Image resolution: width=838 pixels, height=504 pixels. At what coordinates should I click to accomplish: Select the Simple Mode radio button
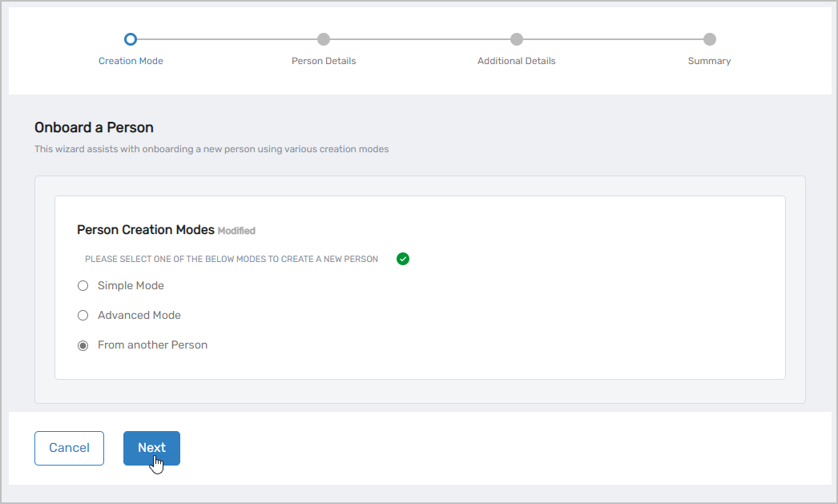coord(83,285)
